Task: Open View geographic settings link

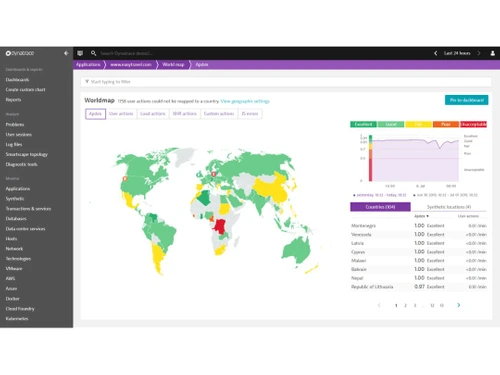Action: (245, 101)
